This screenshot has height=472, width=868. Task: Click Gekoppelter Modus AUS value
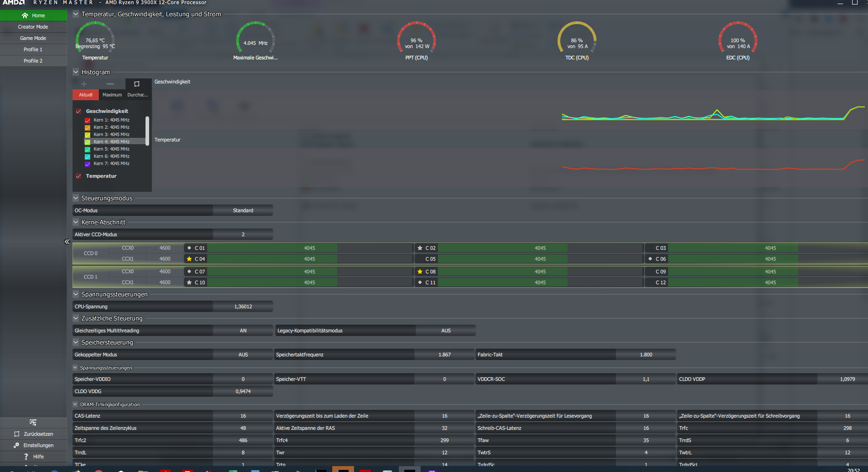pyautogui.click(x=243, y=355)
